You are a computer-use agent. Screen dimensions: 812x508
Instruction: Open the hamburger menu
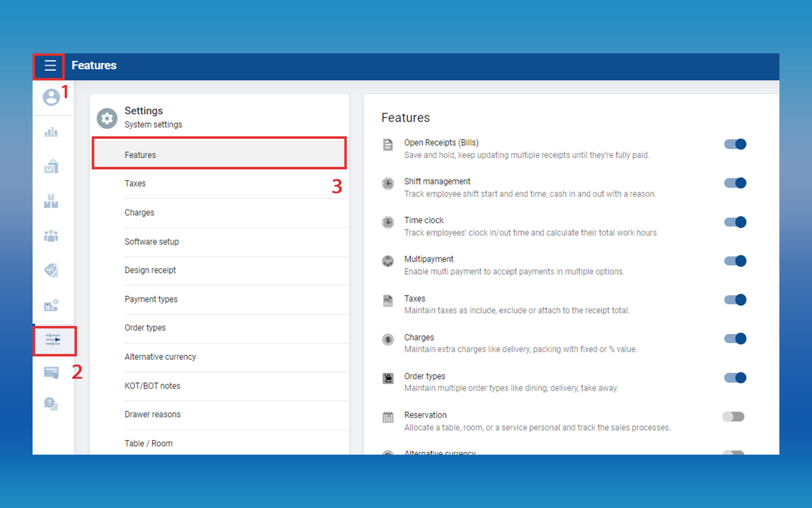50,66
